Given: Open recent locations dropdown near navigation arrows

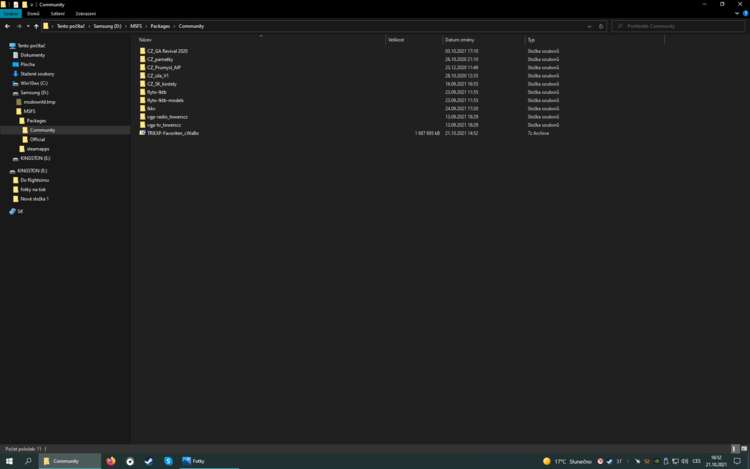Looking at the screenshot, I should pyautogui.click(x=27, y=26).
